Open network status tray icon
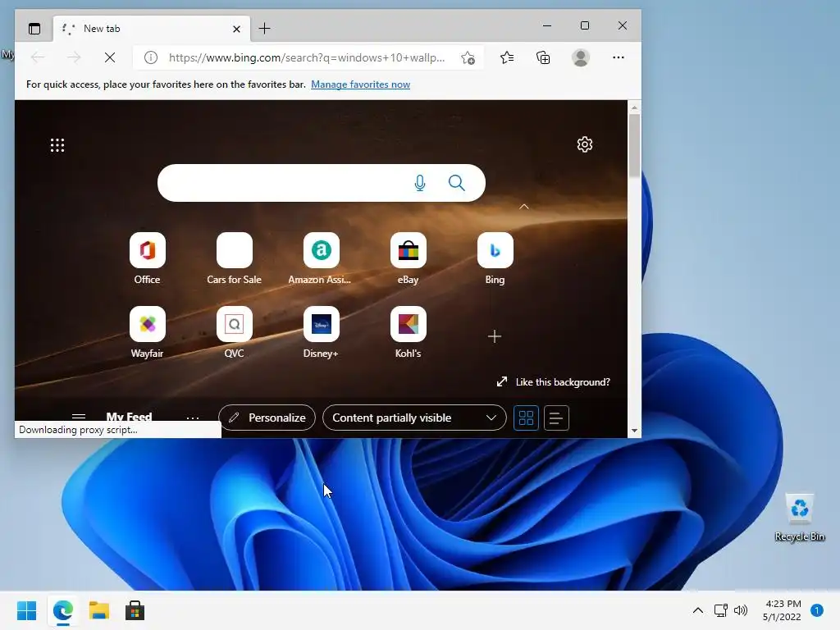 (720, 610)
